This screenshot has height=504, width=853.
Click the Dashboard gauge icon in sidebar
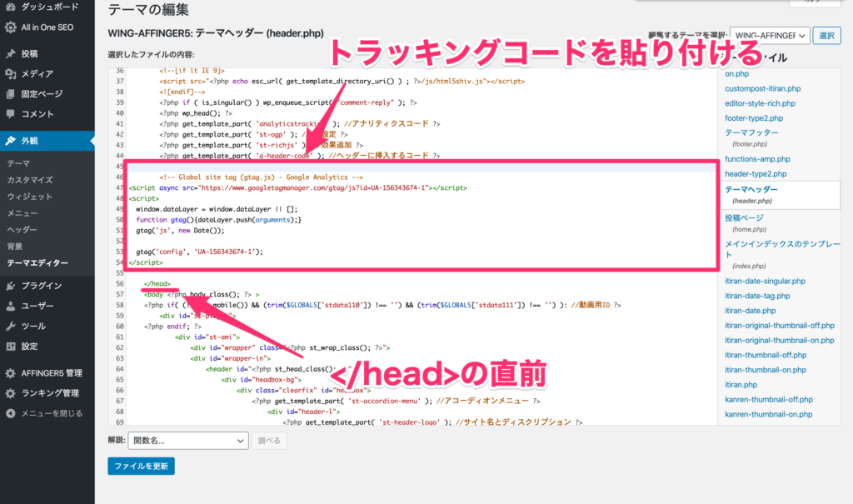click(10, 7)
